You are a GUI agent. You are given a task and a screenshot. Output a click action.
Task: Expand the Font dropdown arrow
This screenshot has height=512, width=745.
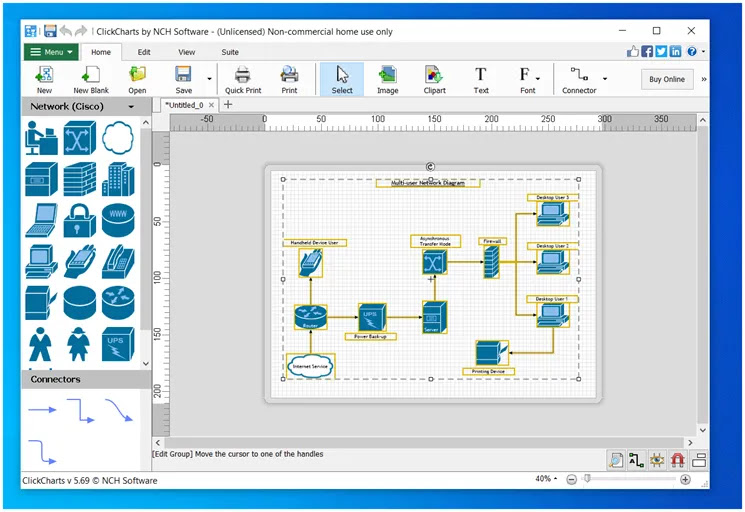click(538, 78)
